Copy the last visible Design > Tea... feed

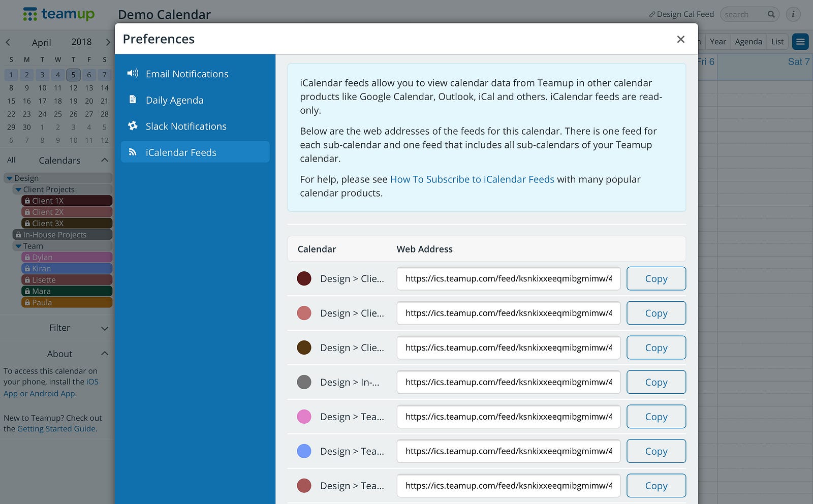656,486
